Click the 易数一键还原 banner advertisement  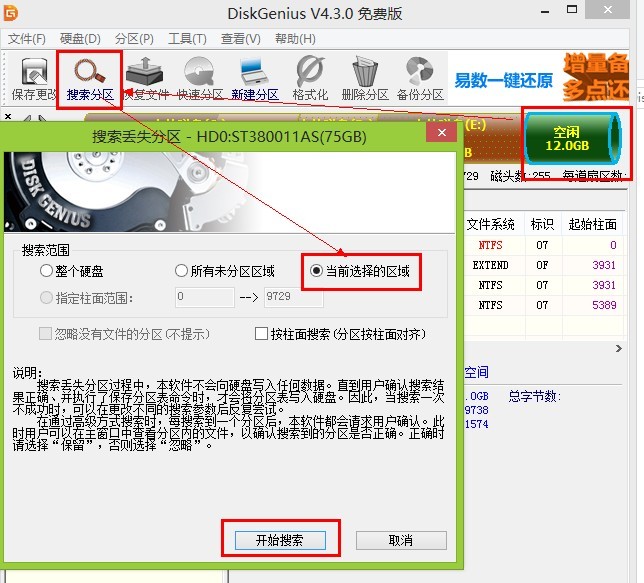pyautogui.click(x=504, y=81)
